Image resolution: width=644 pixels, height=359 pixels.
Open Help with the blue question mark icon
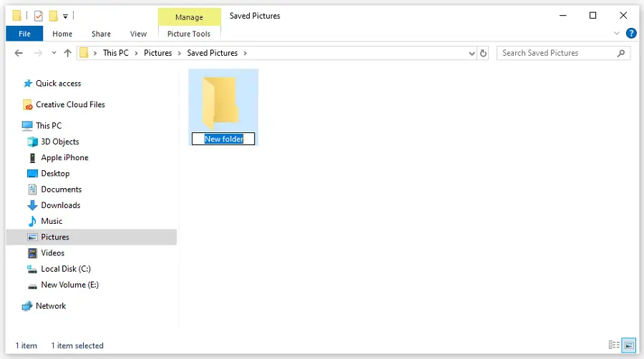coord(631,33)
